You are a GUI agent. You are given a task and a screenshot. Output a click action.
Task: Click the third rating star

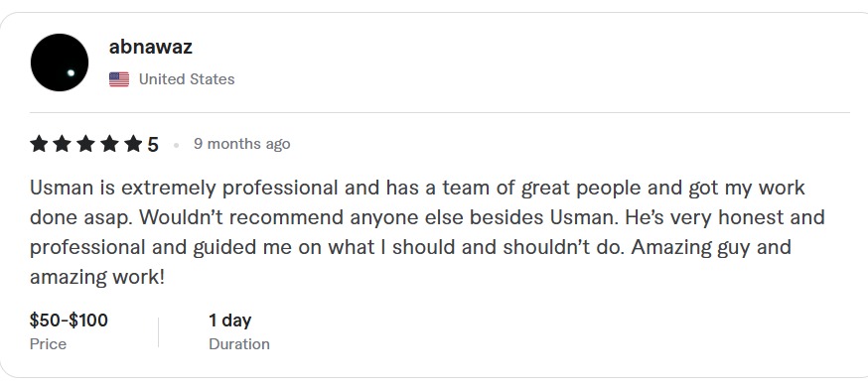(x=85, y=145)
